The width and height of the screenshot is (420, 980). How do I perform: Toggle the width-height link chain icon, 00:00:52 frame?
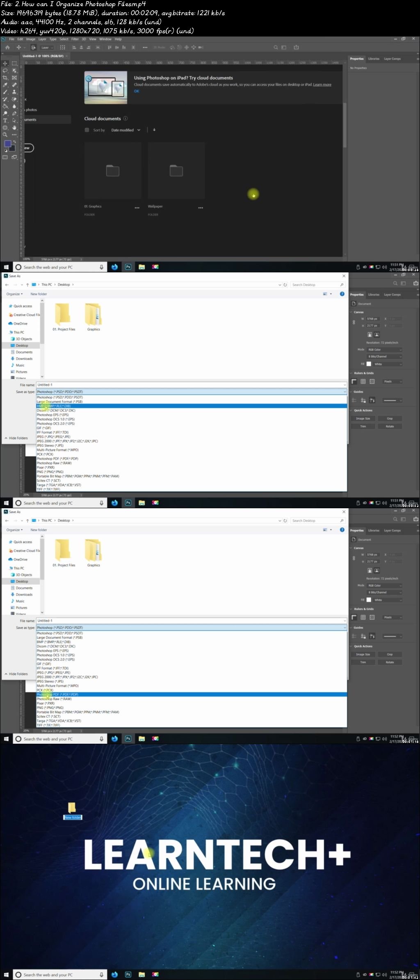tap(354, 322)
